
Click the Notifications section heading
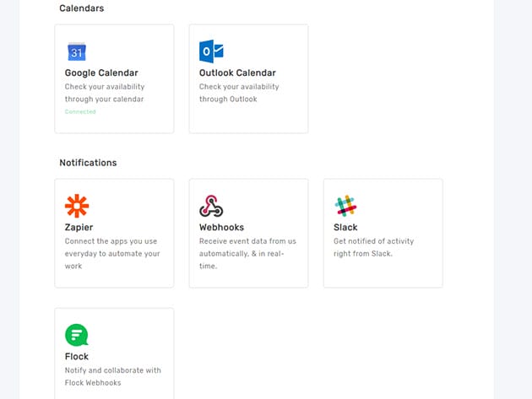(88, 162)
